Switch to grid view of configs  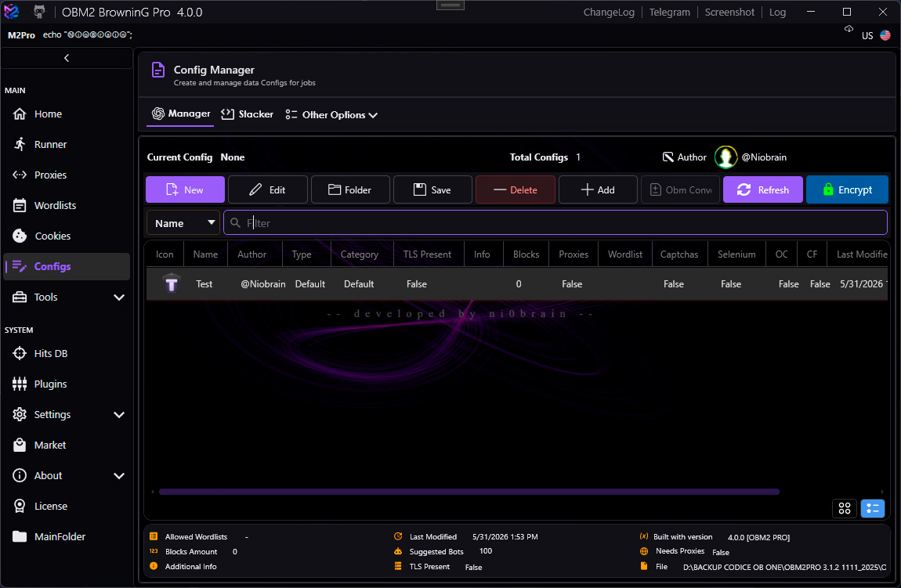pos(844,508)
